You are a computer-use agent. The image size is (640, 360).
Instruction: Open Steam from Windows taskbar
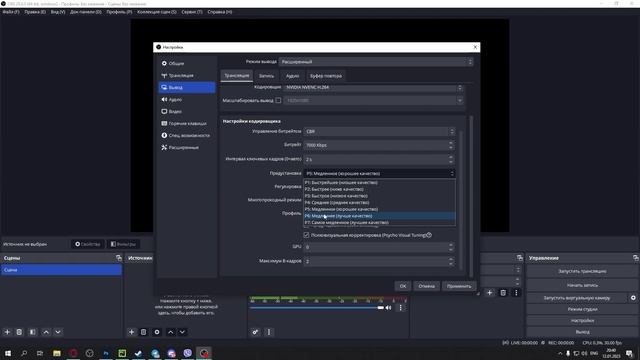[x=138, y=353]
